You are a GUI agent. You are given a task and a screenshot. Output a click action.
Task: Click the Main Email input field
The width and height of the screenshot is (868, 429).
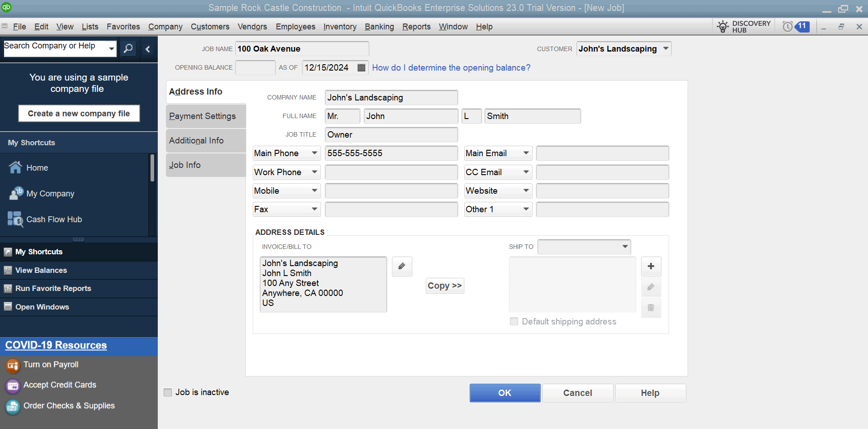[603, 153]
